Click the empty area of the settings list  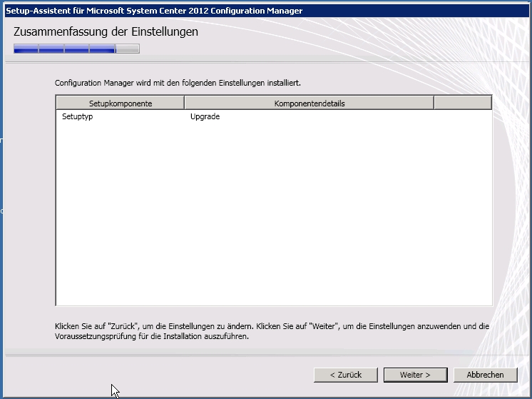[273, 214]
